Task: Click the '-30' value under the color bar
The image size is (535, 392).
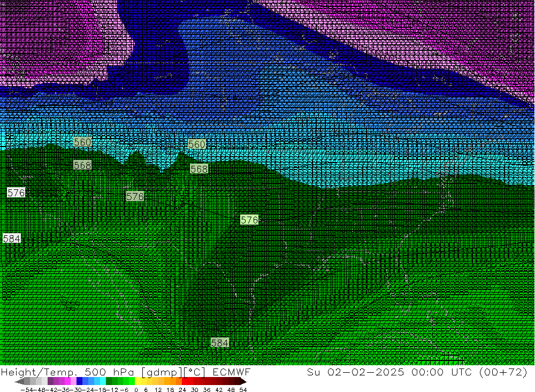Action: point(76,390)
